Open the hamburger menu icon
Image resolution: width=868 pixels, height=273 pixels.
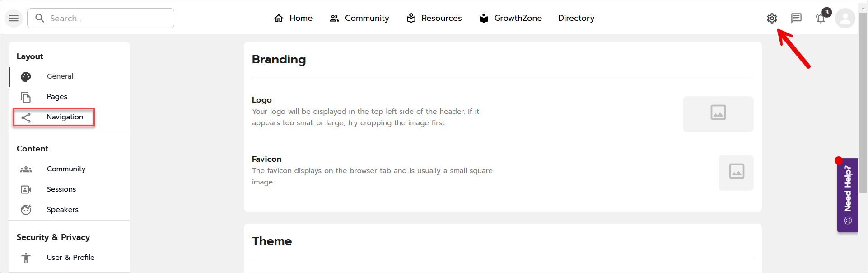(x=14, y=19)
